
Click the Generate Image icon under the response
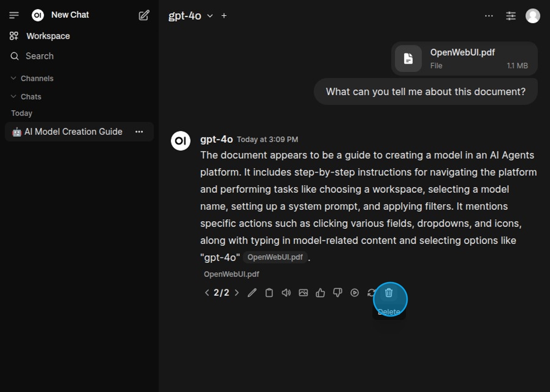coord(303,293)
